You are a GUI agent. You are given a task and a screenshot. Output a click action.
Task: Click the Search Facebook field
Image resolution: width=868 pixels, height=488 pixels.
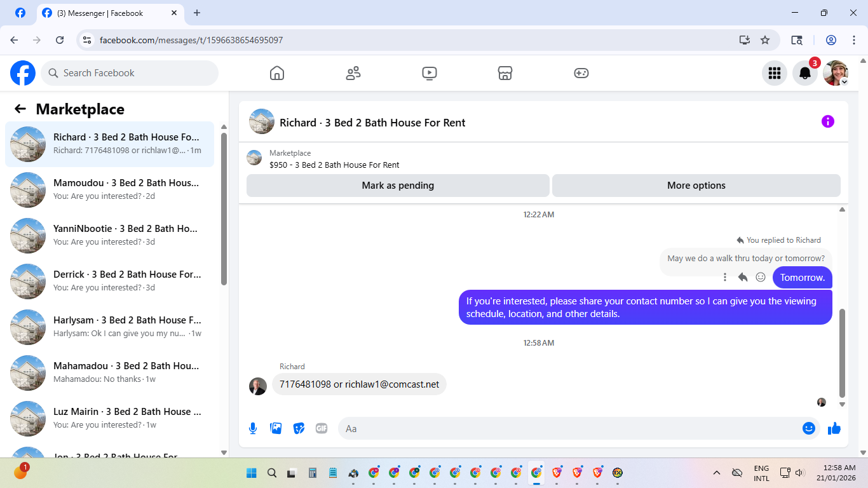coord(130,73)
